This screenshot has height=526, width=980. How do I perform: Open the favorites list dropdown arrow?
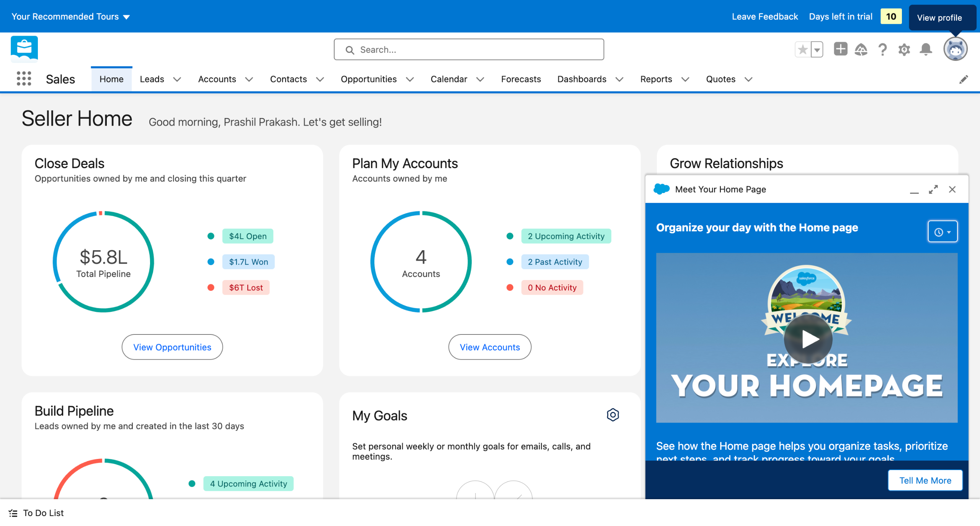point(817,49)
